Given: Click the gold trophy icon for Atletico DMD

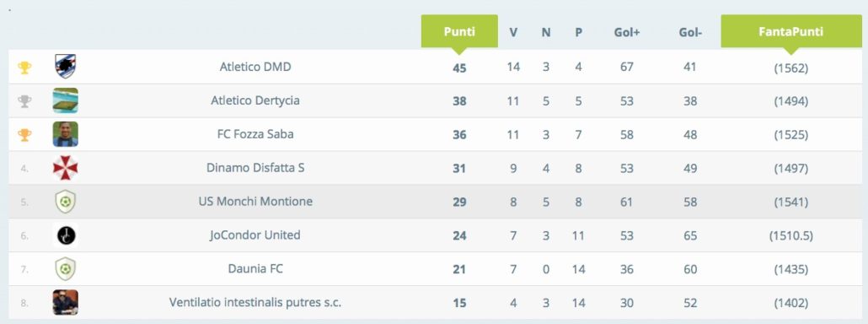Looking at the screenshot, I should coord(24,67).
